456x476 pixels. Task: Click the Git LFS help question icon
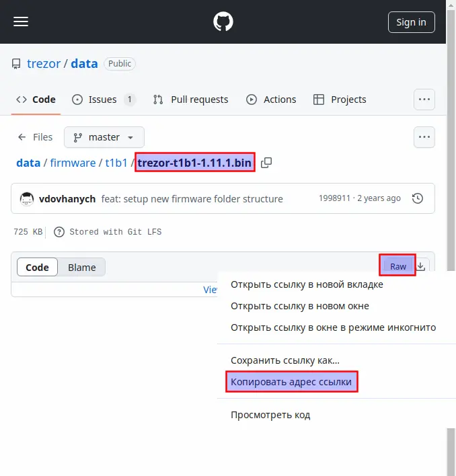(59, 232)
